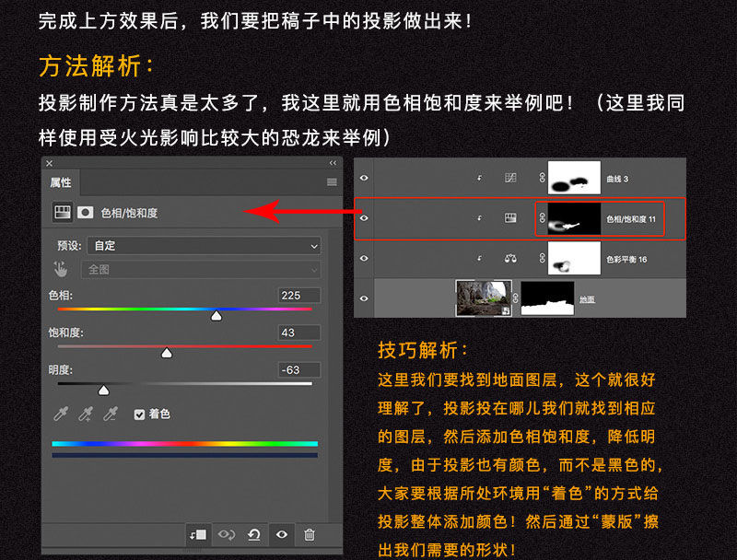The height and width of the screenshot is (560, 737).
Task: Click the clip to layer button
Action: (197, 534)
